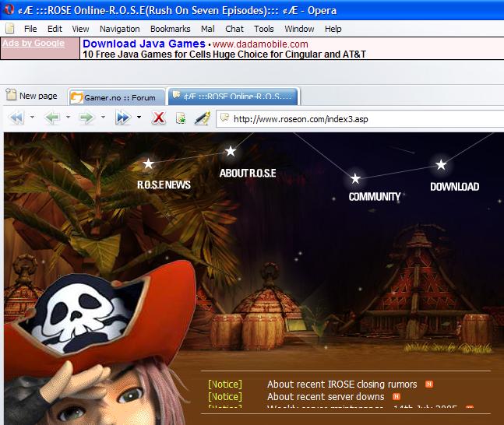Open the File menu
This screenshot has height=425, width=504.
point(30,29)
